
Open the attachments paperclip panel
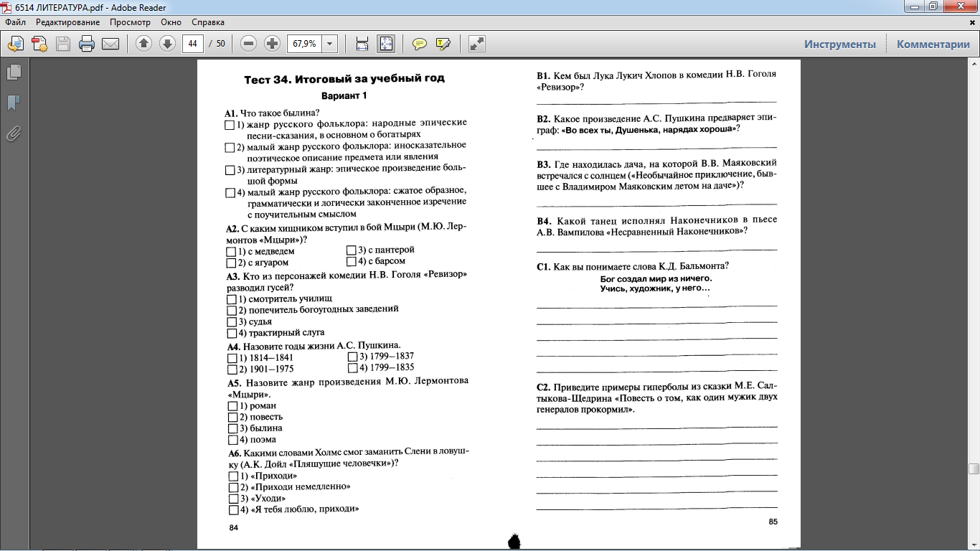pyautogui.click(x=13, y=133)
